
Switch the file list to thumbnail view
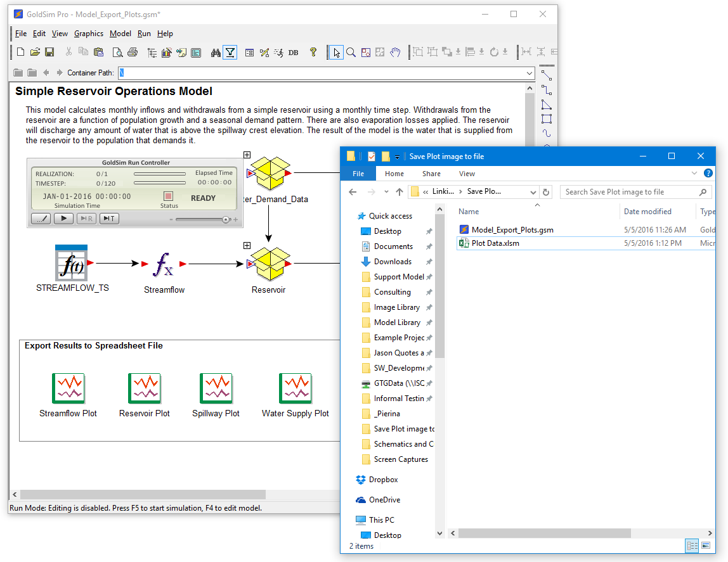click(706, 546)
